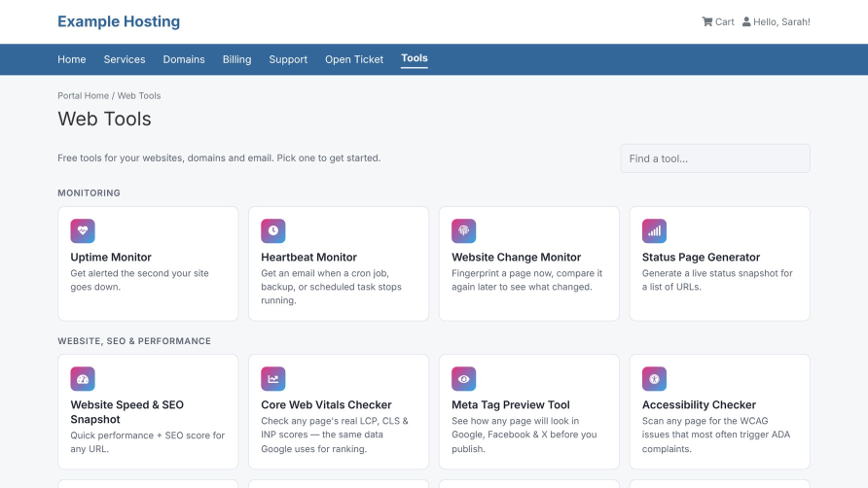868x488 pixels.
Task: Open the Services menu
Action: (125, 59)
